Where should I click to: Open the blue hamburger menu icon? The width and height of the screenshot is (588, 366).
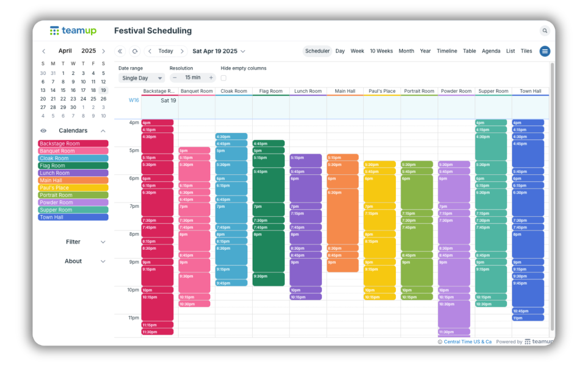pyautogui.click(x=545, y=51)
